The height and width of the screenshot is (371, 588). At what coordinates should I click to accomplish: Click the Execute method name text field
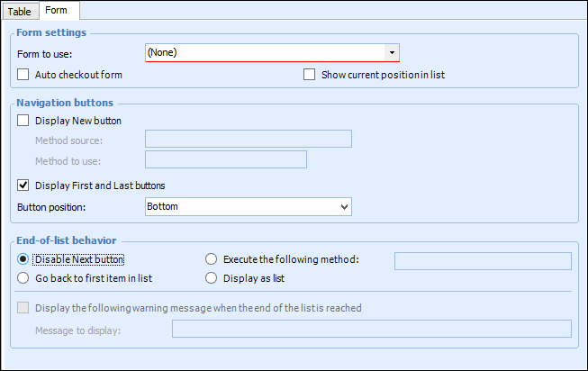pyautogui.click(x=483, y=261)
